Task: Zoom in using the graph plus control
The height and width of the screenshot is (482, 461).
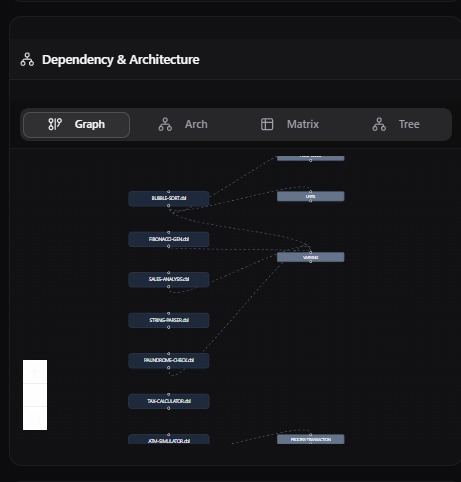Action: [35, 371]
